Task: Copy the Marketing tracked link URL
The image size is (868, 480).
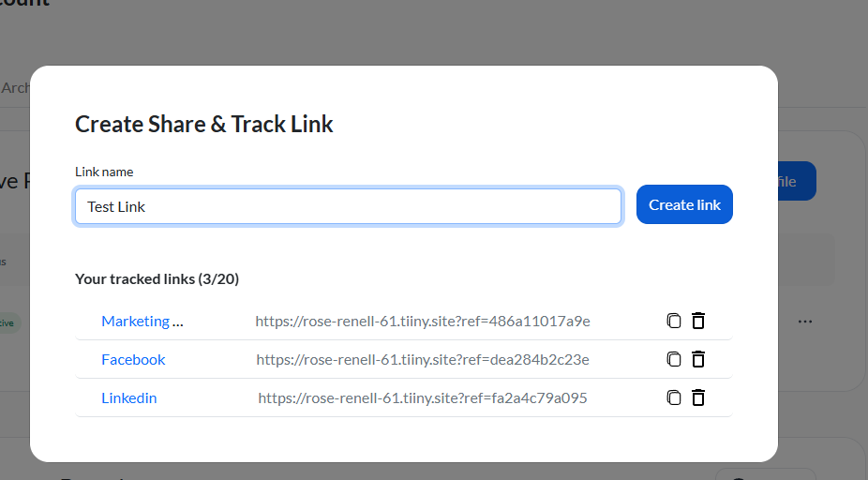Action: point(673,321)
